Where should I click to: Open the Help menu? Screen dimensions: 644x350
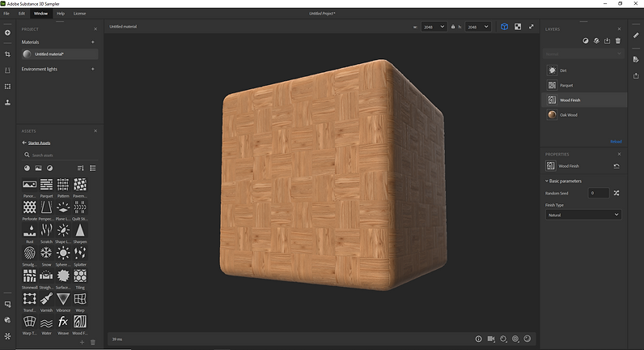click(61, 14)
